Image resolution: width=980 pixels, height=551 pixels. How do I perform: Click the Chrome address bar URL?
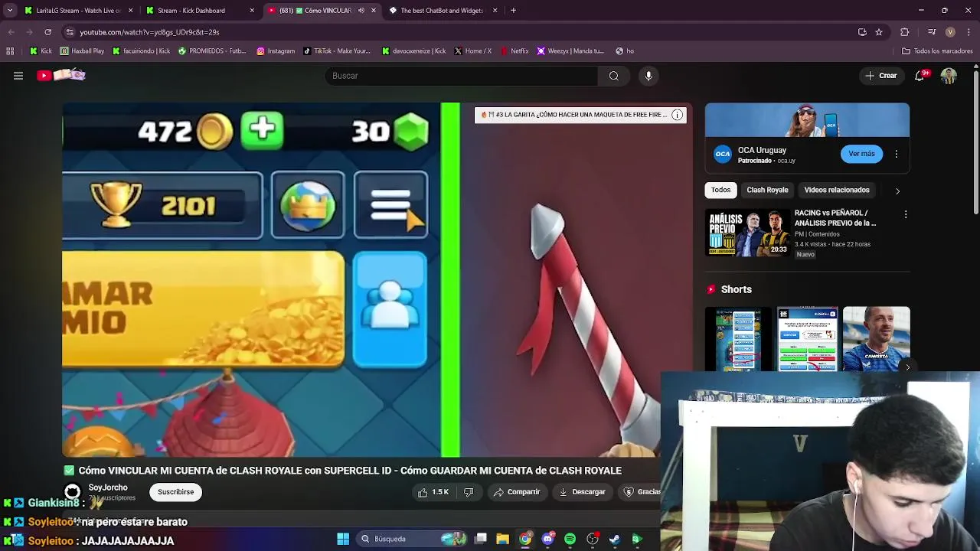[149, 32]
